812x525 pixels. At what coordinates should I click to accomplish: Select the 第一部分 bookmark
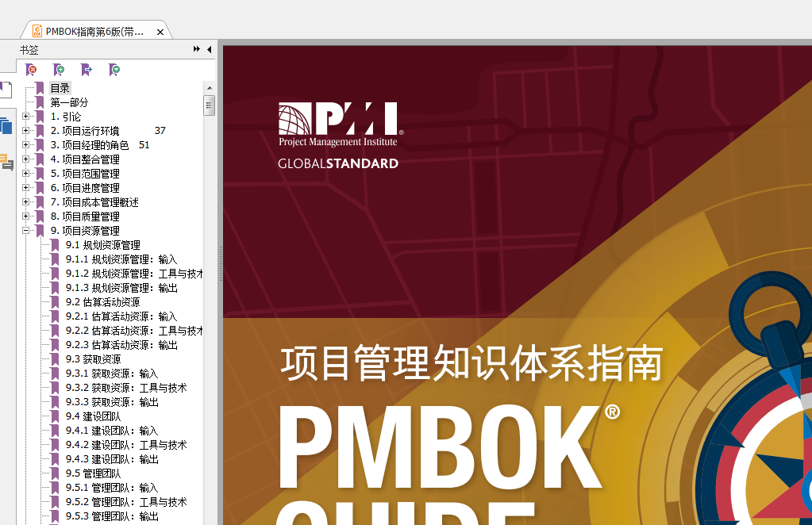(69, 102)
